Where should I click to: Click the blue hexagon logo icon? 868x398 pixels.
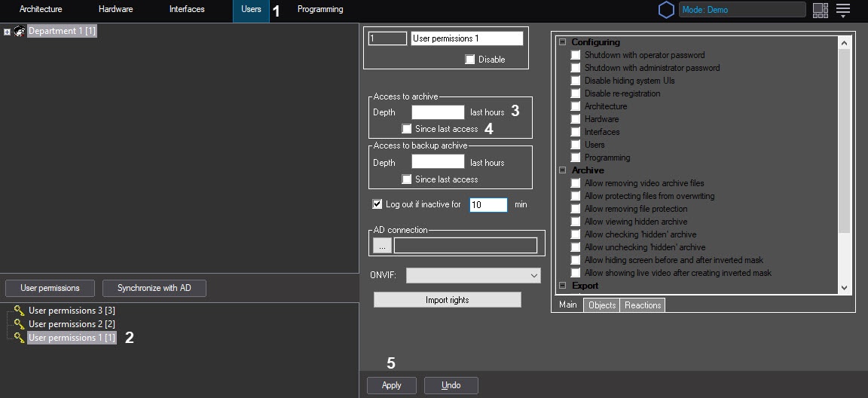click(x=666, y=10)
